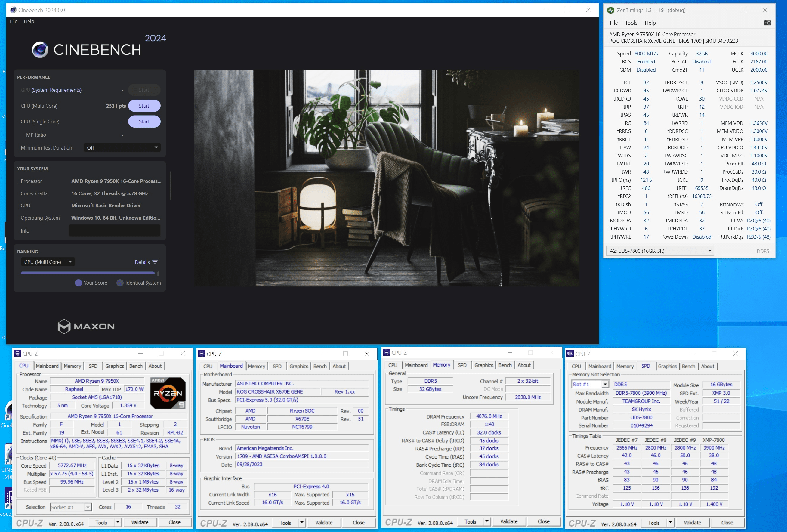Open the ZenTimings File menu
The width and height of the screenshot is (787, 532).
click(614, 23)
